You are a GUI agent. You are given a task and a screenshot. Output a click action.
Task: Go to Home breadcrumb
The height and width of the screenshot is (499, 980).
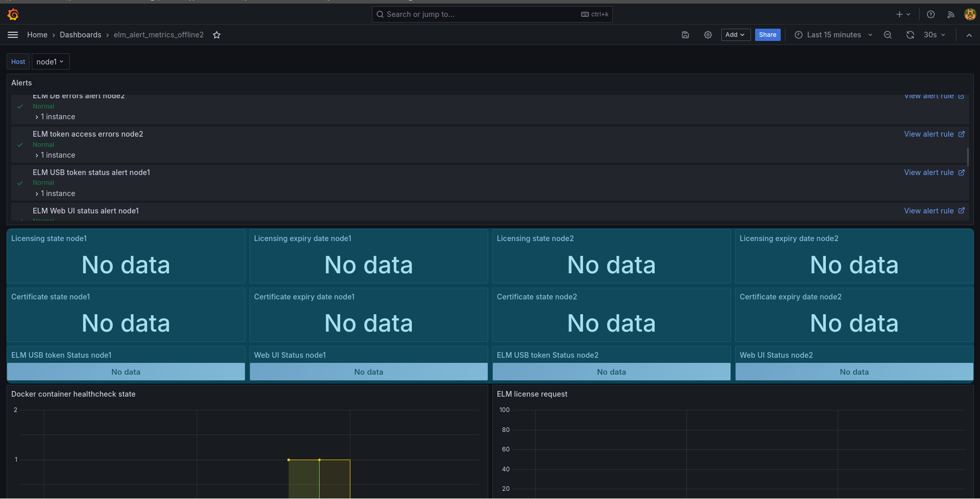[37, 35]
